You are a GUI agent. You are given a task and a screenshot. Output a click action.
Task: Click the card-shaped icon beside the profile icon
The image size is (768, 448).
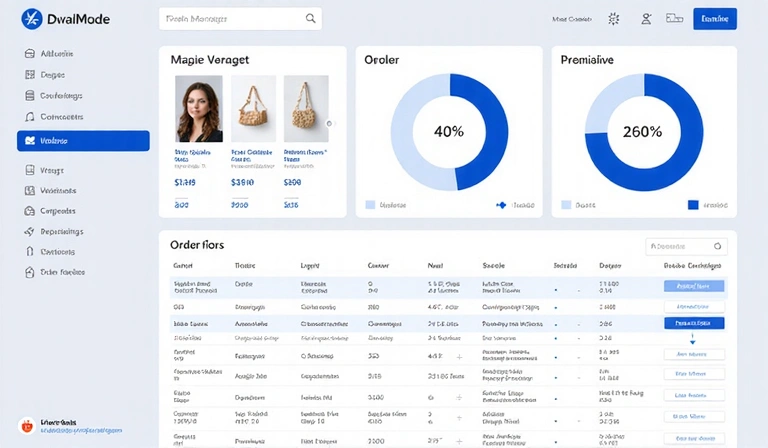[x=674, y=19]
